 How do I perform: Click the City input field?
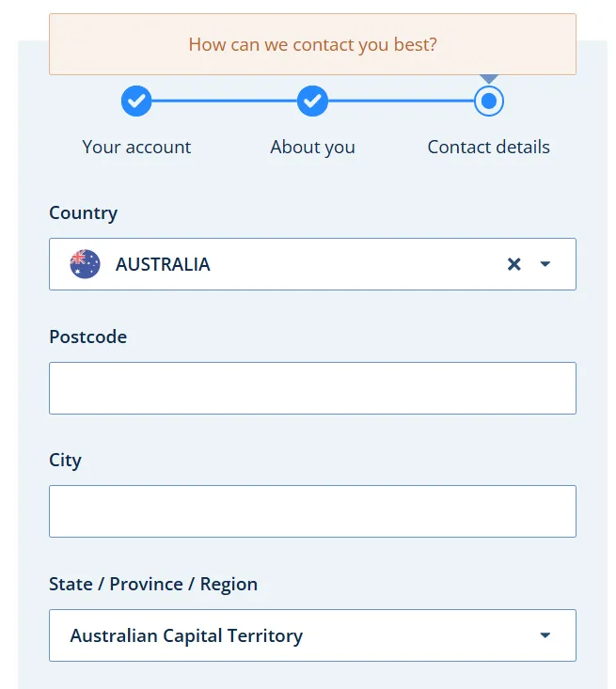coord(312,511)
